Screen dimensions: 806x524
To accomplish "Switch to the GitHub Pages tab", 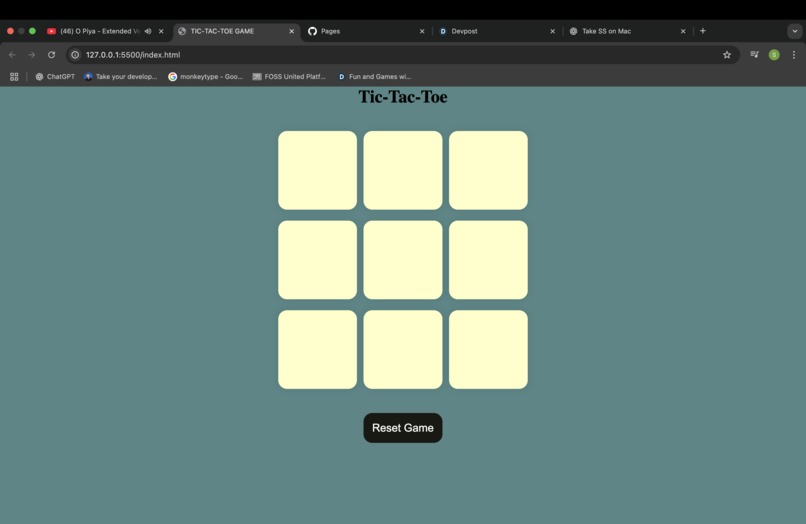I will click(366, 31).
